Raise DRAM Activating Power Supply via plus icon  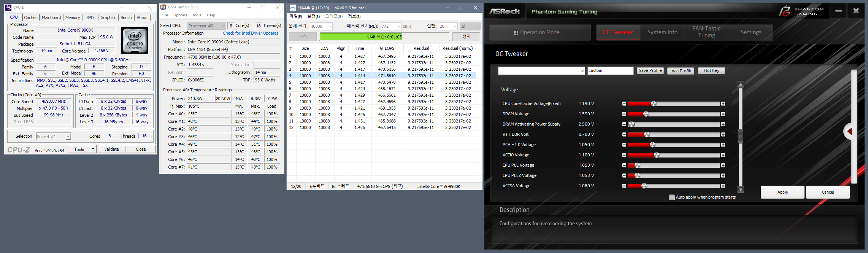coord(723,124)
